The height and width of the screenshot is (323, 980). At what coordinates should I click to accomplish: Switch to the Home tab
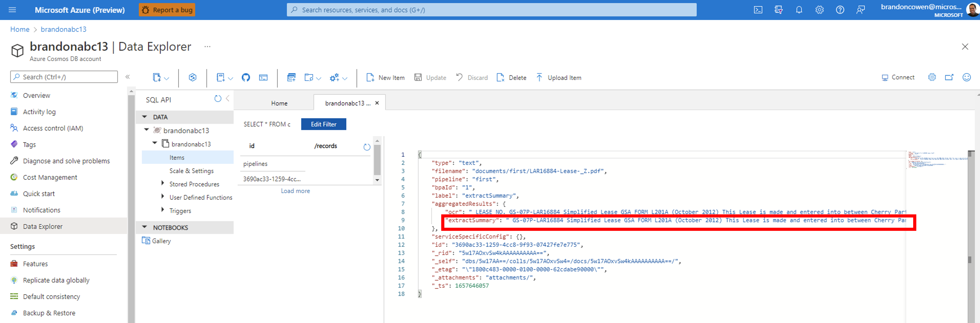(279, 103)
